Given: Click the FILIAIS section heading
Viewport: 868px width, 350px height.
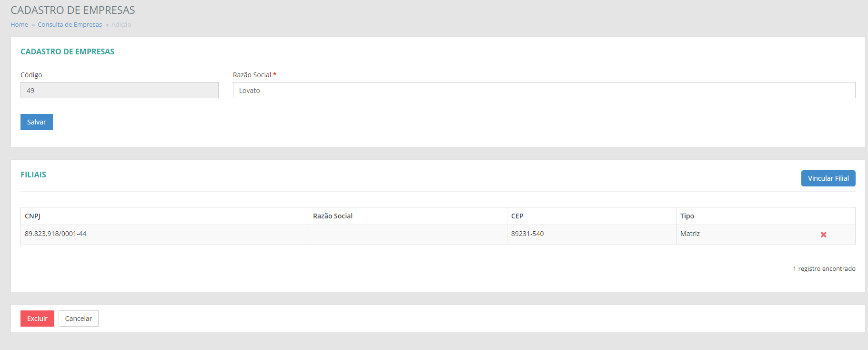Looking at the screenshot, I should [x=33, y=175].
